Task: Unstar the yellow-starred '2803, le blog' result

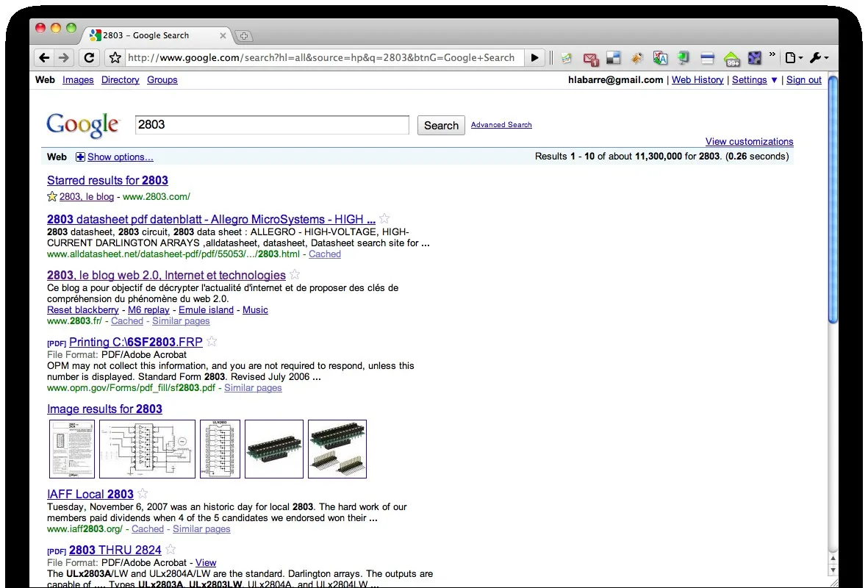Action: click(x=52, y=196)
